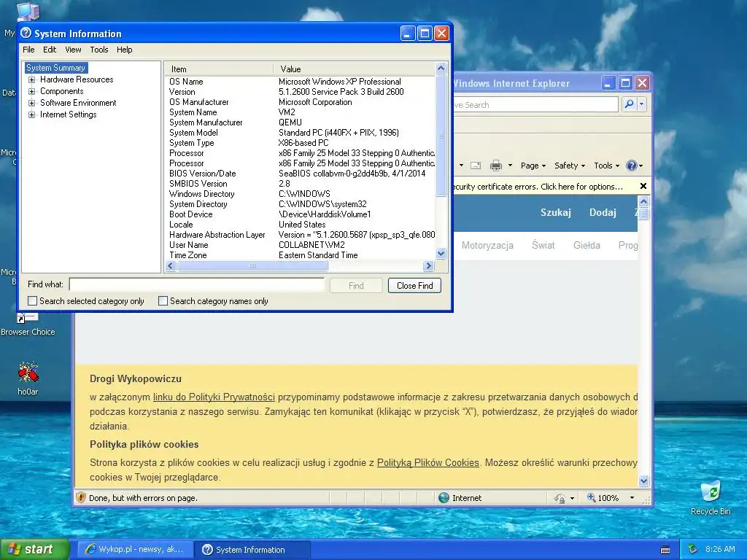This screenshot has width=747, height=560.
Task: Select System Summary in the tree
Action: 55,68
